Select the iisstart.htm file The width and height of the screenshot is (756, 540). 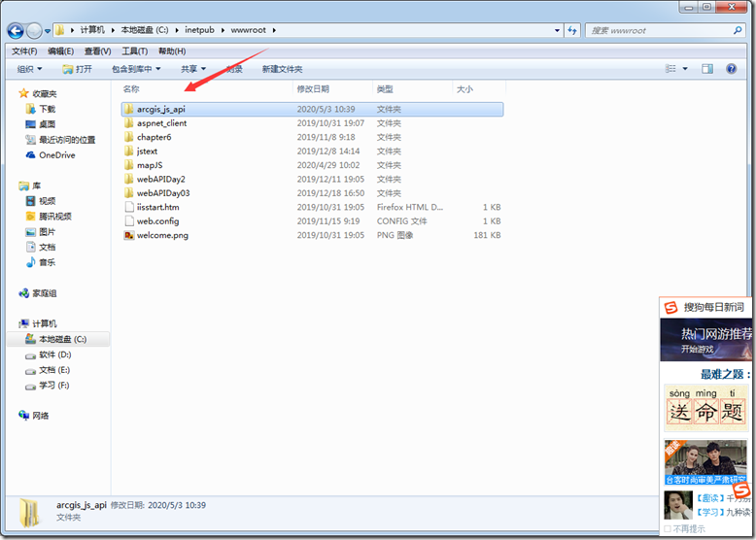(x=312, y=207)
